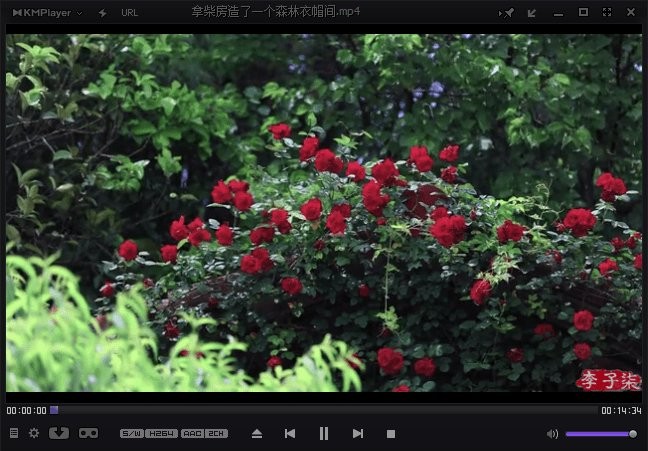Toggle VR/3D goggles mode
Image resolution: width=648 pixels, height=451 pixels.
pos(88,433)
